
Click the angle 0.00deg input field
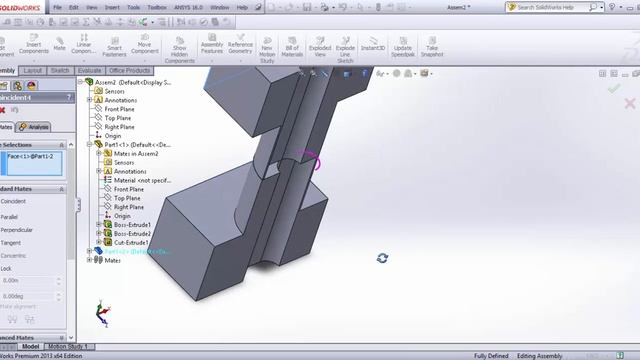28,296
